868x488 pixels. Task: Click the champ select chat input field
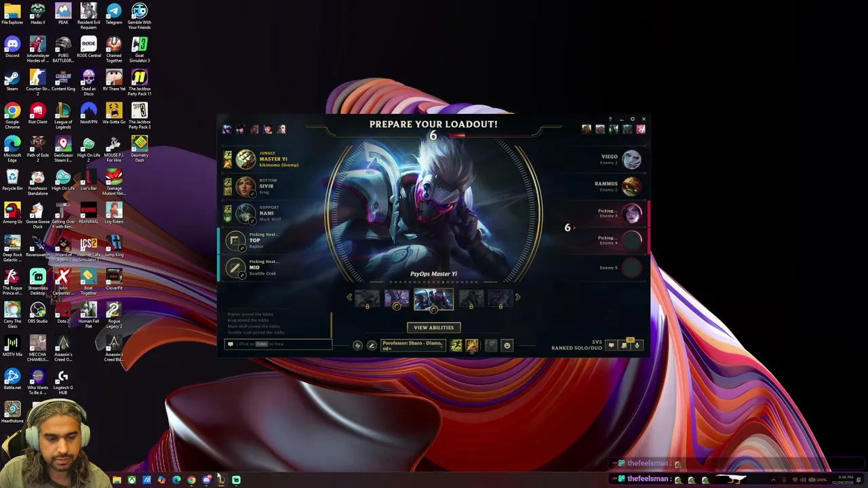click(x=279, y=344)
